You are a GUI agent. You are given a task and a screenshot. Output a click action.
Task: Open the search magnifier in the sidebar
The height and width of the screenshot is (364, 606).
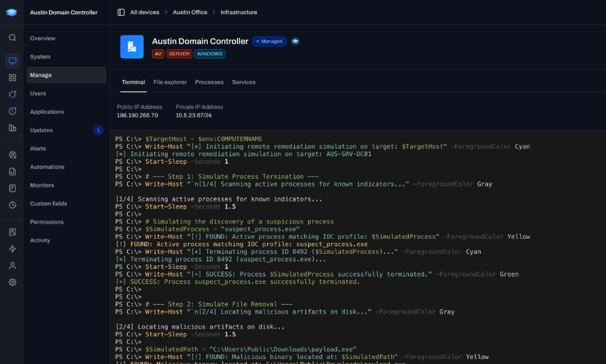(13, 38)
